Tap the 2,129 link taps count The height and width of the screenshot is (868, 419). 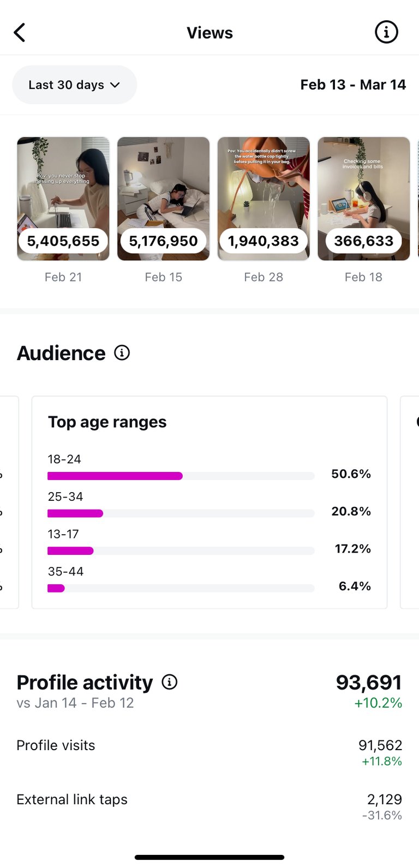pos(385,799)
